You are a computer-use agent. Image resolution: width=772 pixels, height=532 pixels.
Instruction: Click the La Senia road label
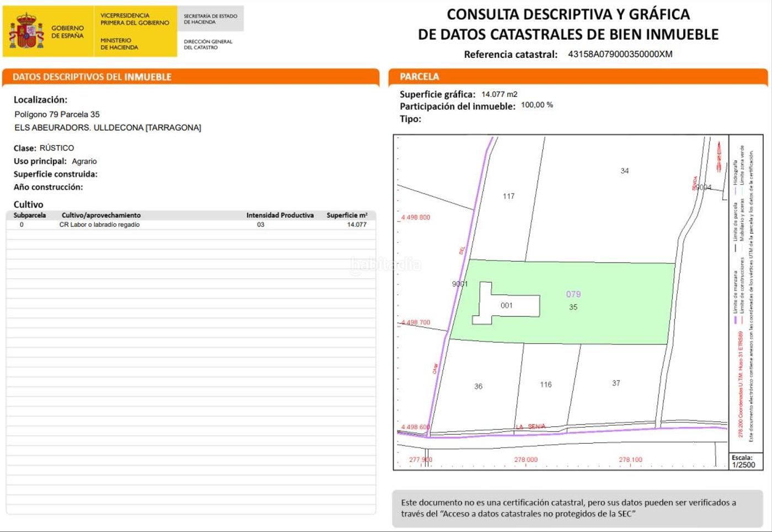pyautogui.click(x=531, y=427)
